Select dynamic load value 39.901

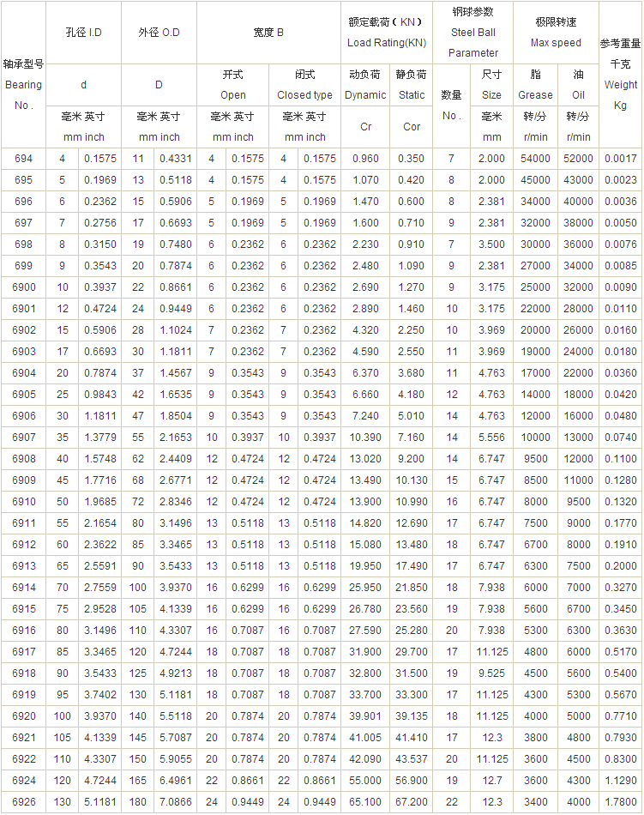pos(365,716)
